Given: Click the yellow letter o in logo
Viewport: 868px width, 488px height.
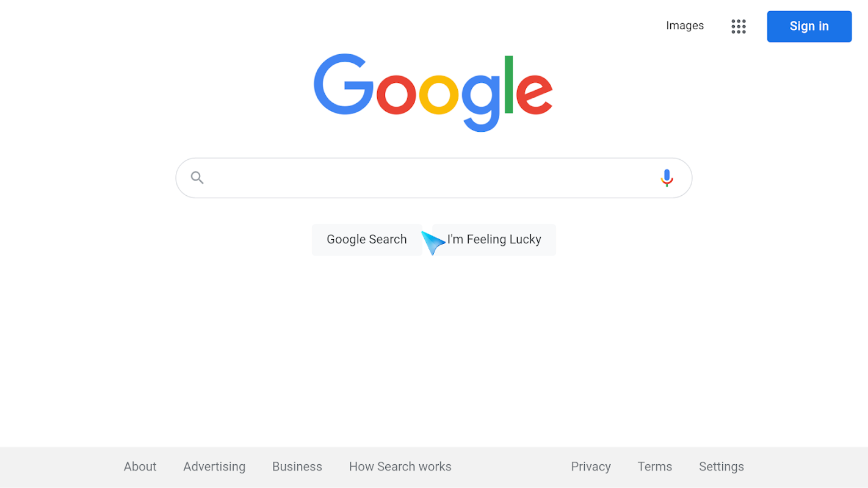Looking at the screenshot, I should [438, 94].
